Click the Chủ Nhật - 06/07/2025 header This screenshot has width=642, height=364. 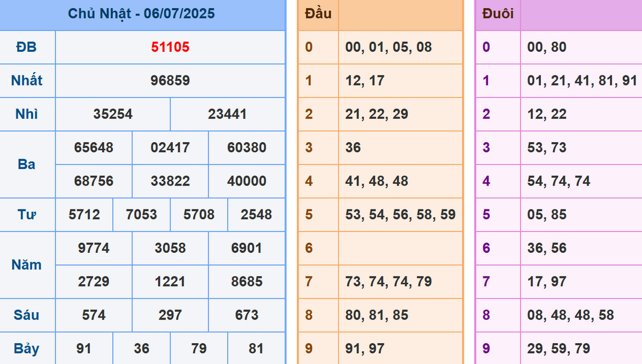coord(142,13)
